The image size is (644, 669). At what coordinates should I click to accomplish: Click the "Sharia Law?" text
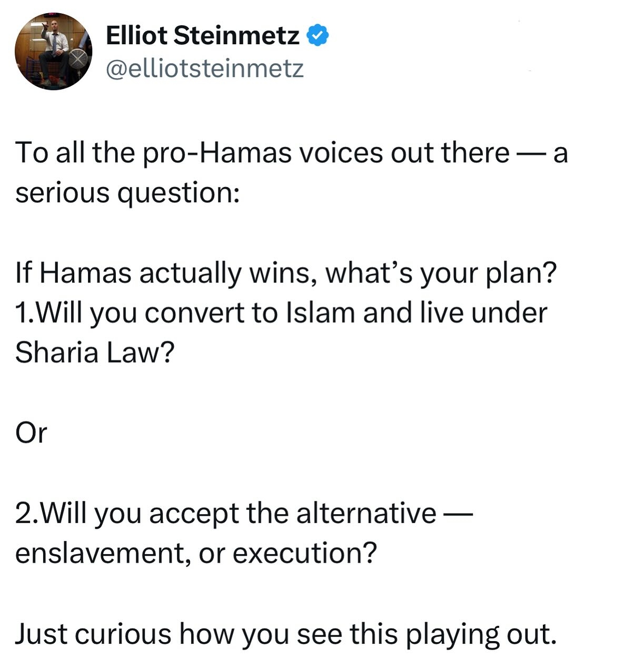pos(94,352)
